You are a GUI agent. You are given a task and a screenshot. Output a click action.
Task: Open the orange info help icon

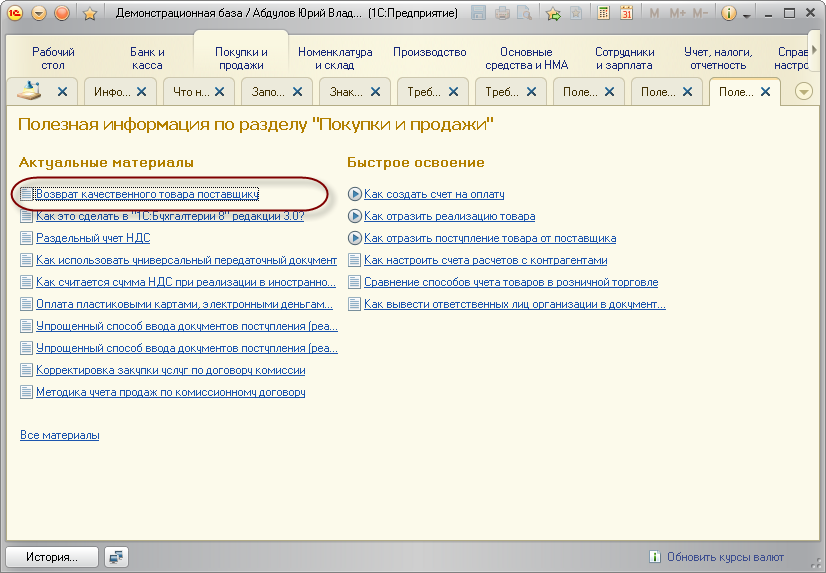tap(729, 13)
